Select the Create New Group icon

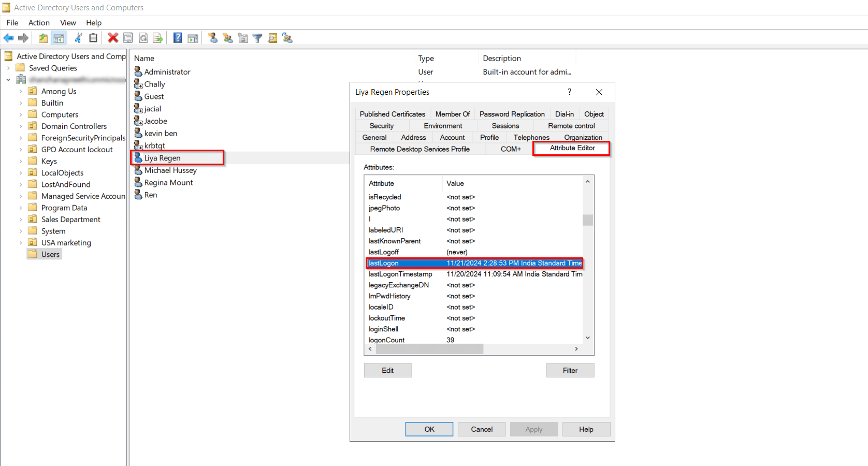coord(228,37)
